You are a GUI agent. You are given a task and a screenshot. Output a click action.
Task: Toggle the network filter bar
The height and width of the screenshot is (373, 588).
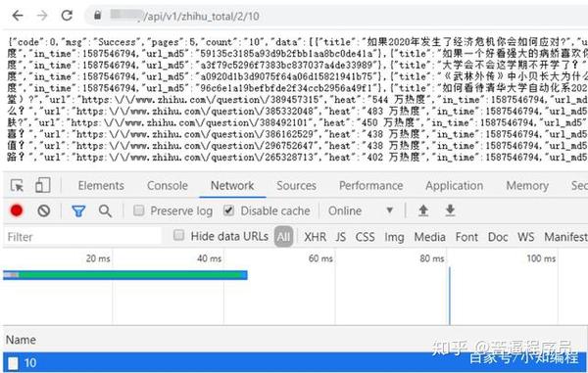tap(78, 211)
